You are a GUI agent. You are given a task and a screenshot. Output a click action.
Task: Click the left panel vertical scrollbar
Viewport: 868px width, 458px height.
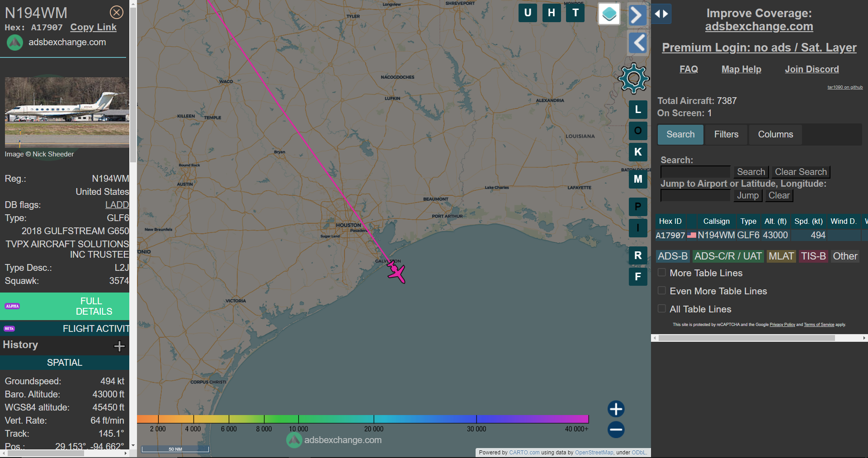(x=133, y=86)
